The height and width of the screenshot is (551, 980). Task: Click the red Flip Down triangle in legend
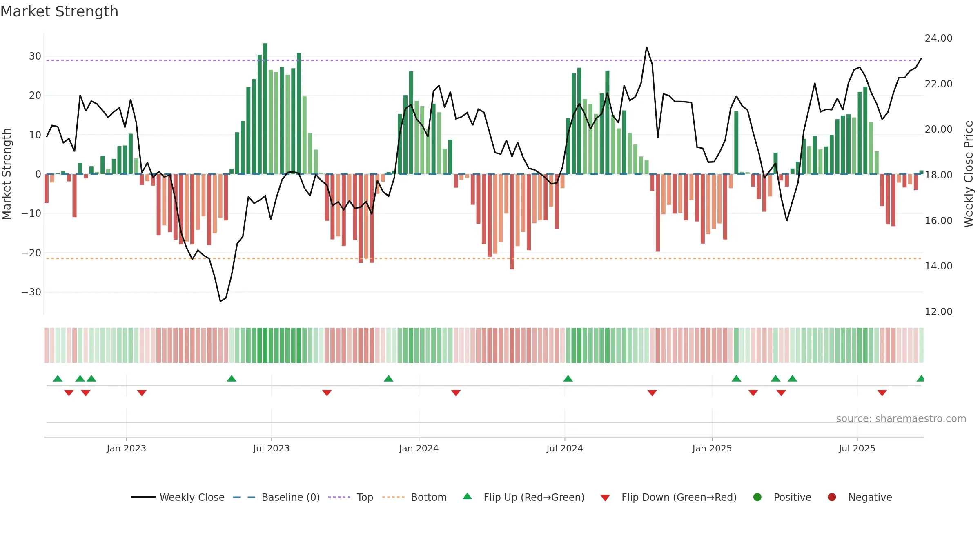(x=605, y=498)
